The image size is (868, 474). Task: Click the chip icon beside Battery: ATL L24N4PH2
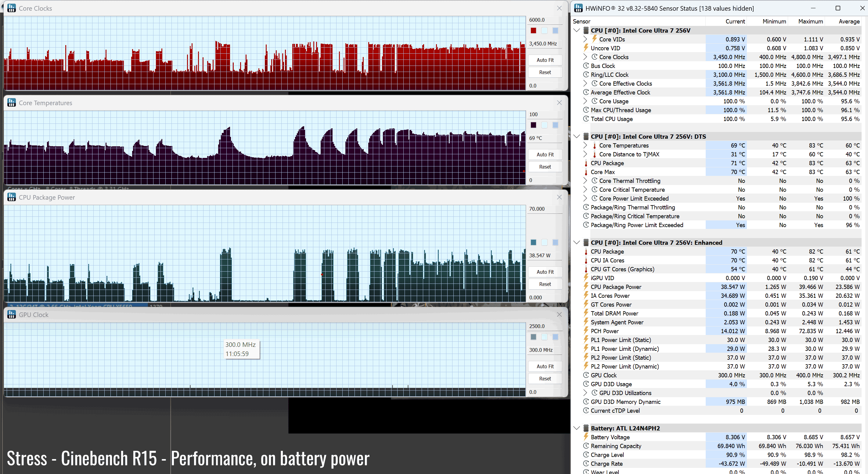coord(586,428)
